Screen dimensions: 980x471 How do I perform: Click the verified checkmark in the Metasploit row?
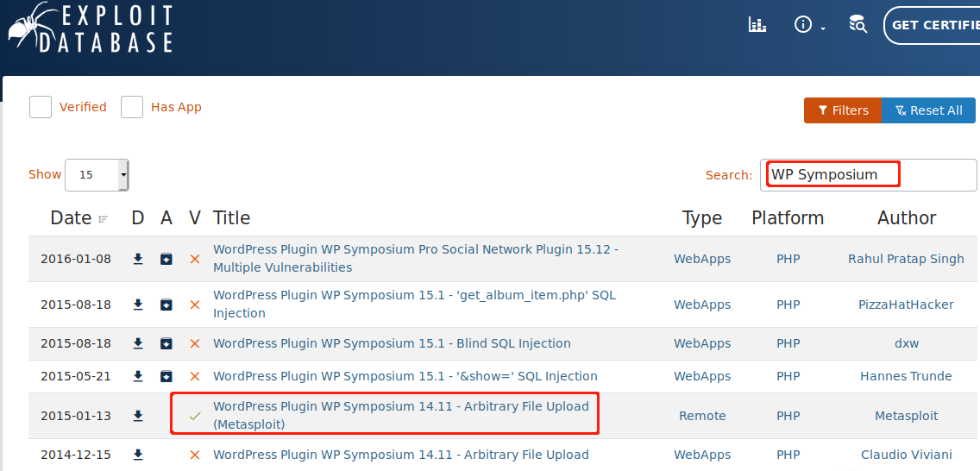click(x=195, y=416)
